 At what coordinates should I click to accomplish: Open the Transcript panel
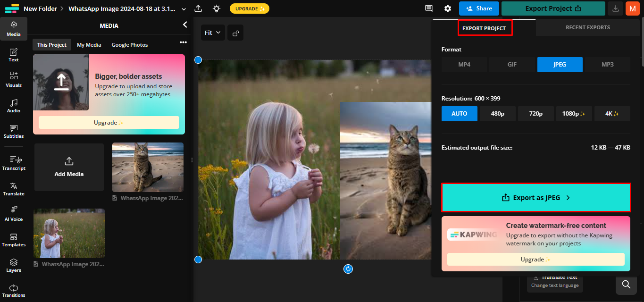click(x=13, y=163)
